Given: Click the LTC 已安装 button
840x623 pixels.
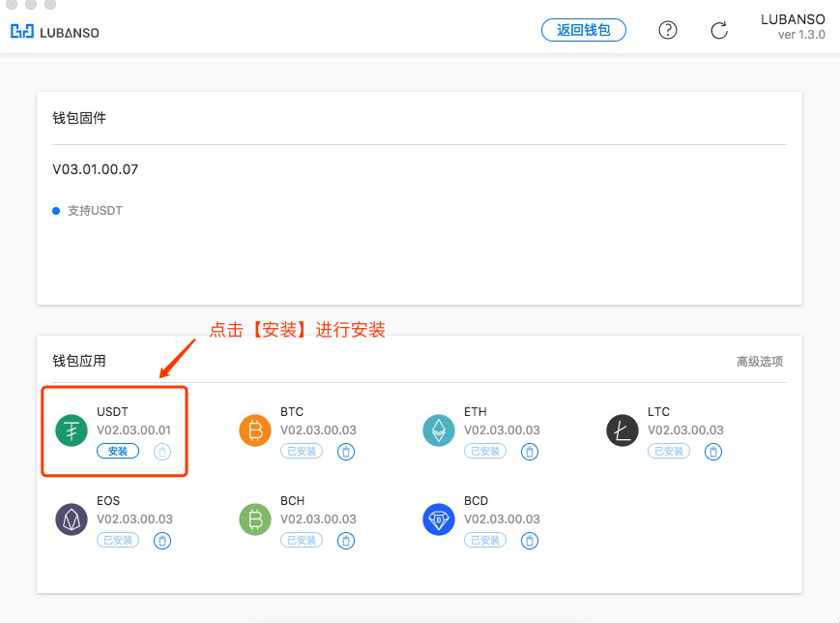Looking at the screenshot, I should coord(669,452).
